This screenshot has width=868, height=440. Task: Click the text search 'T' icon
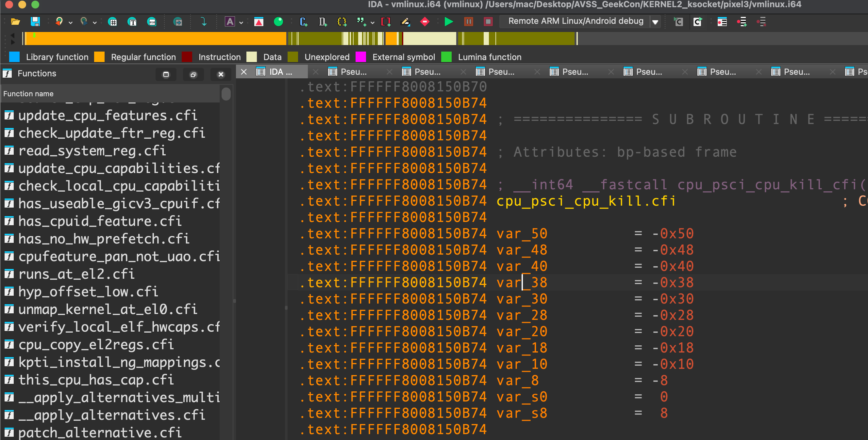point(132,22)
